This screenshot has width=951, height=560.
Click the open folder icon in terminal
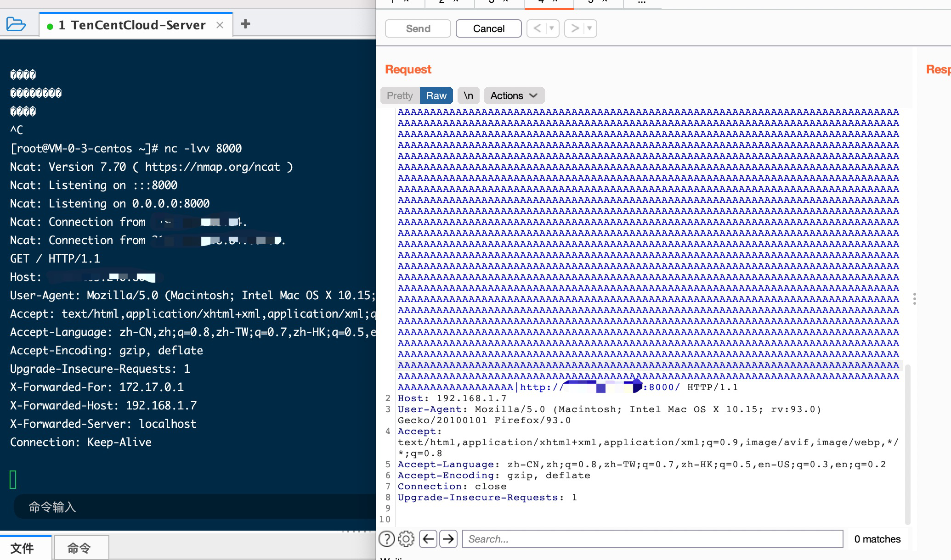[16, 24]
